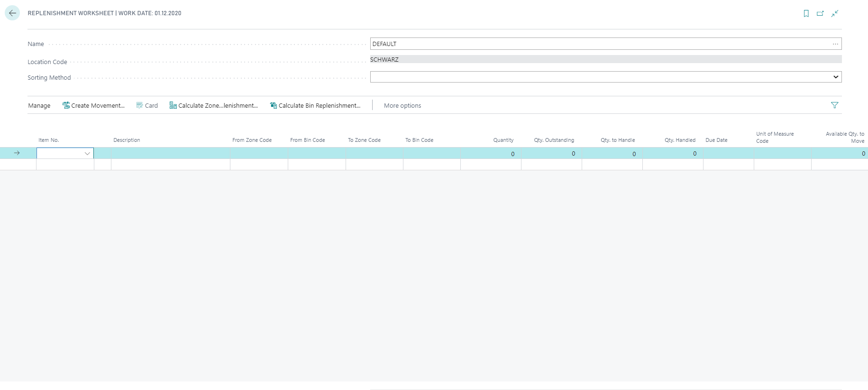Show More options
This screenshot has width=868, height=390.
[402, 105]
